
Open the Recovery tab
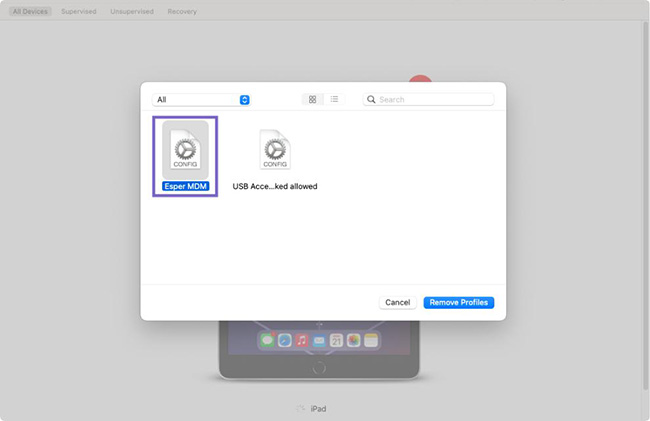(182, 12)
